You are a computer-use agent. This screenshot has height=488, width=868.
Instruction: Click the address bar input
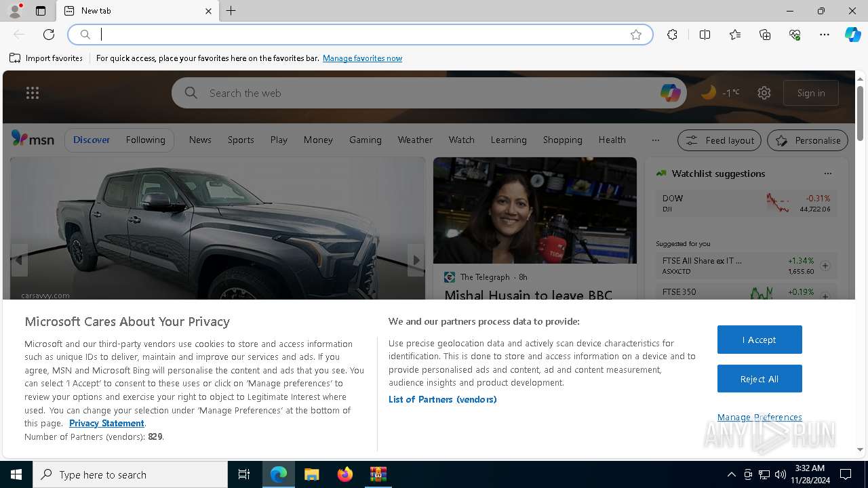pos(359,35)
